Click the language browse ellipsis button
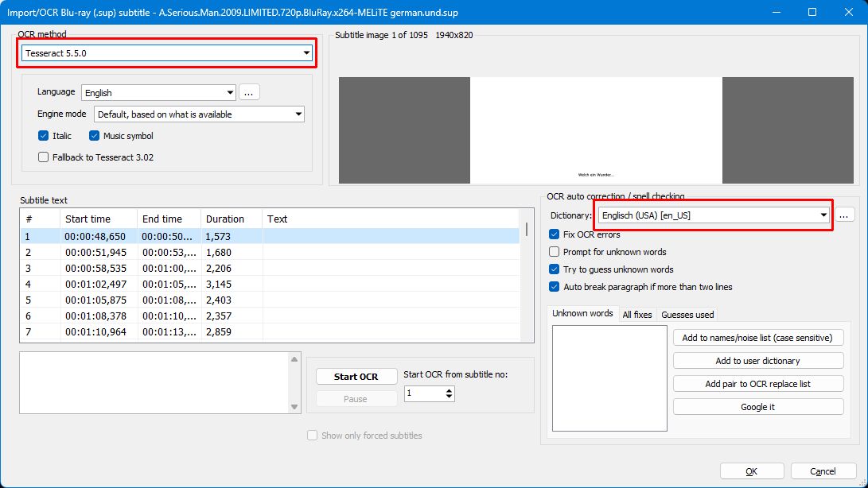Screen dimensions: 868x488 249,93
